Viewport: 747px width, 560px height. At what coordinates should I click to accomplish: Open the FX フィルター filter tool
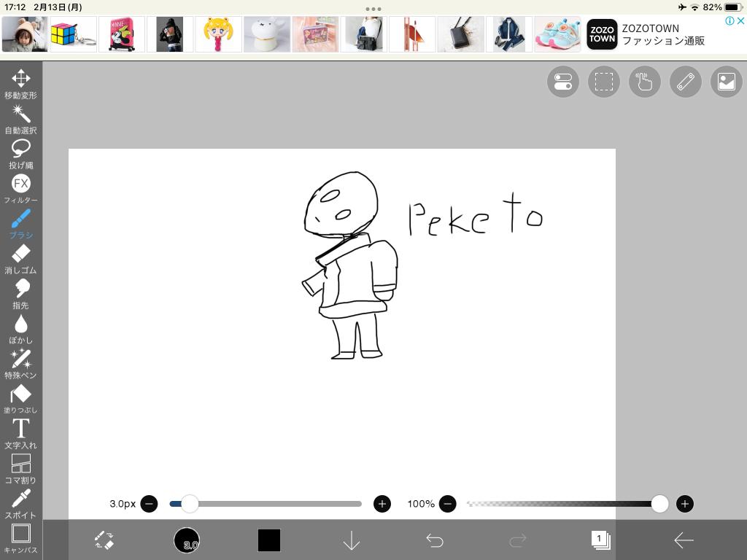(x=20, y=188)
